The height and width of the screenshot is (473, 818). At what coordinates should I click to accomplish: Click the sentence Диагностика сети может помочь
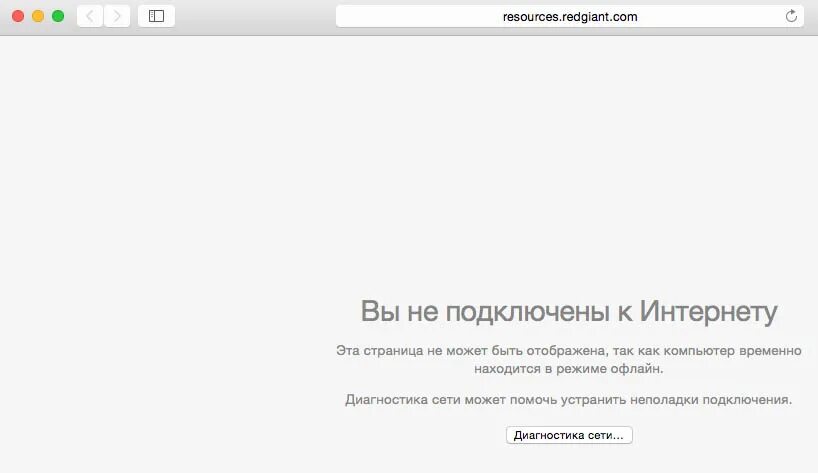pyautogui.click(x=451, y=400)
